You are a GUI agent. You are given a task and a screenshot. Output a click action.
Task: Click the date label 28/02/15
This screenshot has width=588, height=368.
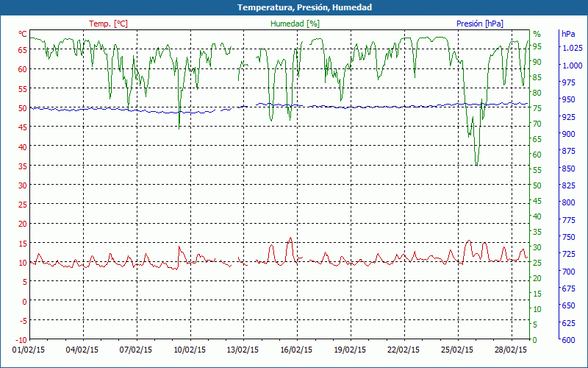(x=510, y=350)
